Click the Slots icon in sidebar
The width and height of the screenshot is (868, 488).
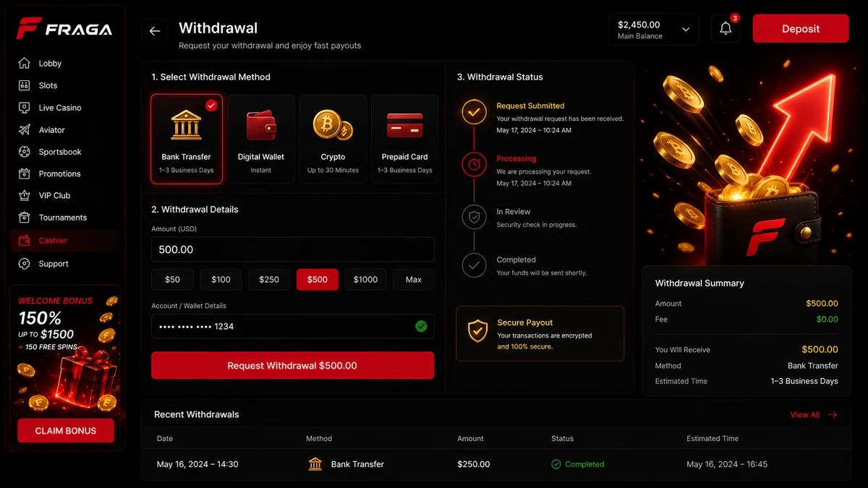(x=25, y=85)
